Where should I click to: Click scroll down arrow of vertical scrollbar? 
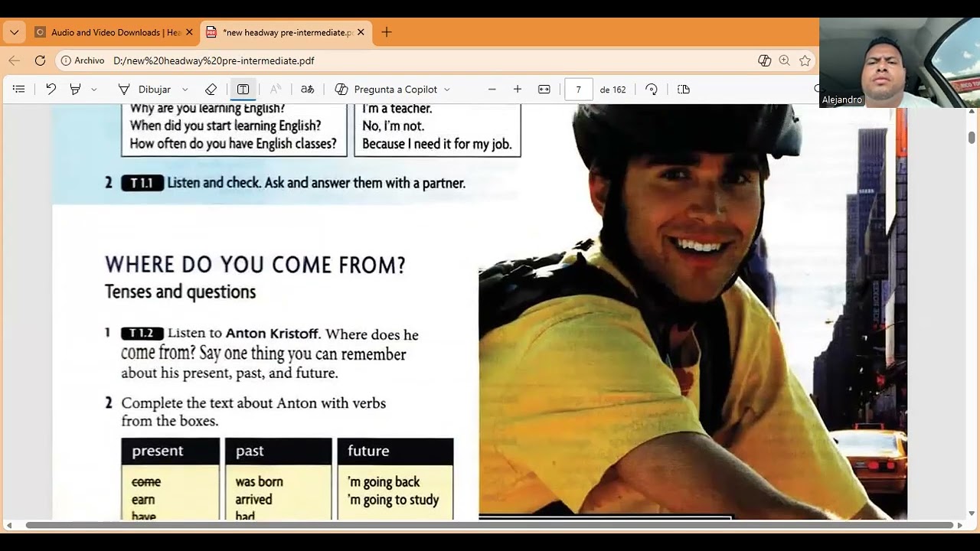pyautogui.click(x=972, y=513)
